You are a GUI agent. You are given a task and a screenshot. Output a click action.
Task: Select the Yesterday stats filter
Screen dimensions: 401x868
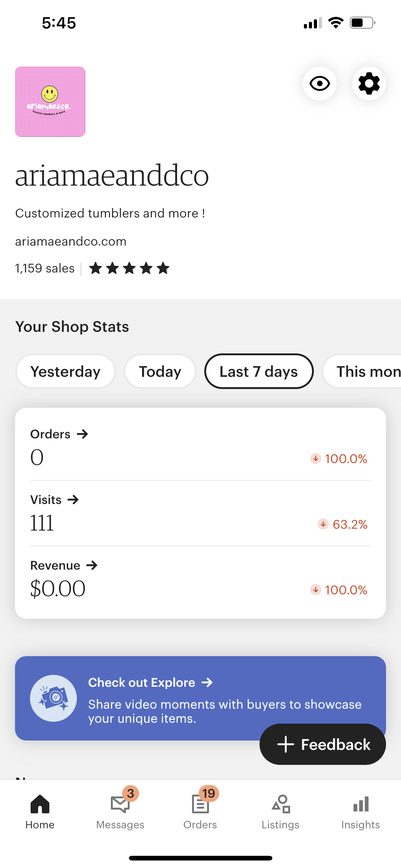pos(65,371)
